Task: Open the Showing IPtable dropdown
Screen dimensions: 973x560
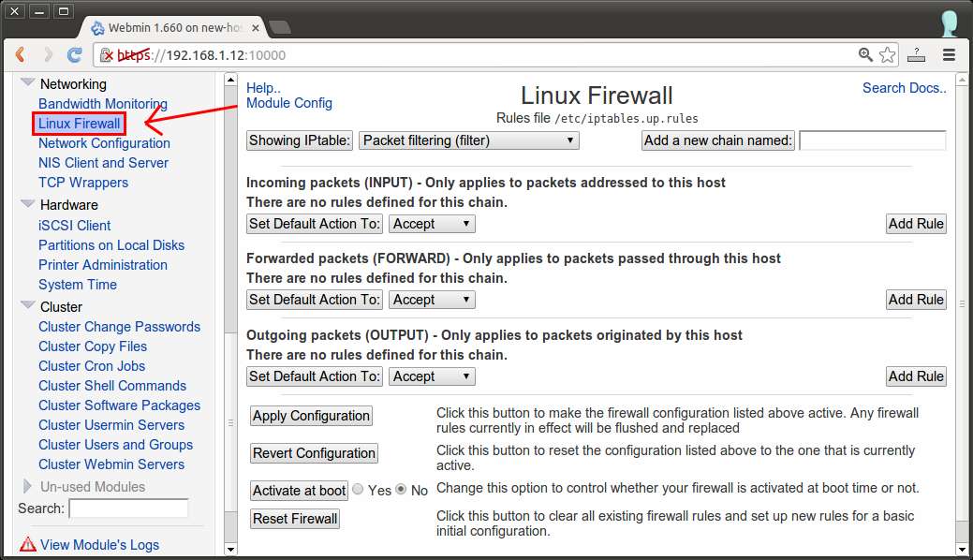Action: pos(468,140)
